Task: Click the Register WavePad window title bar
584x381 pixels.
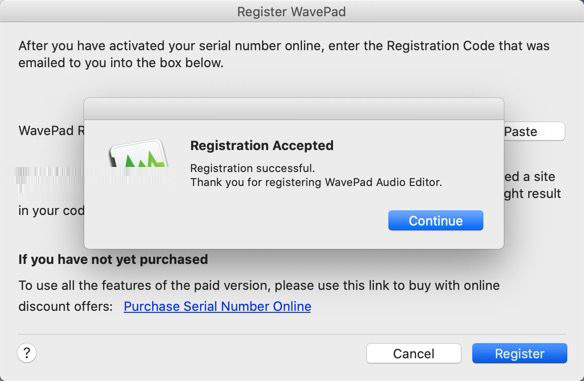Action: coord(292,11)
